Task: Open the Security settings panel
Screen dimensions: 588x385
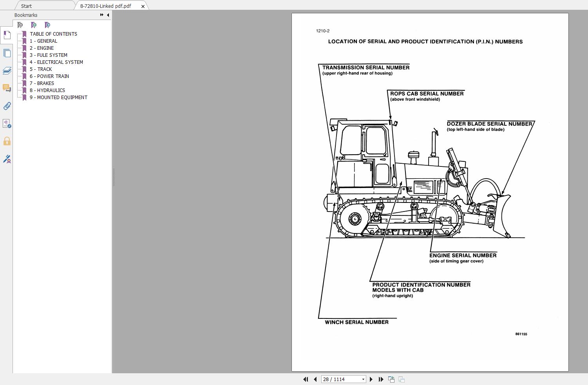Action: tap(7, 141)
